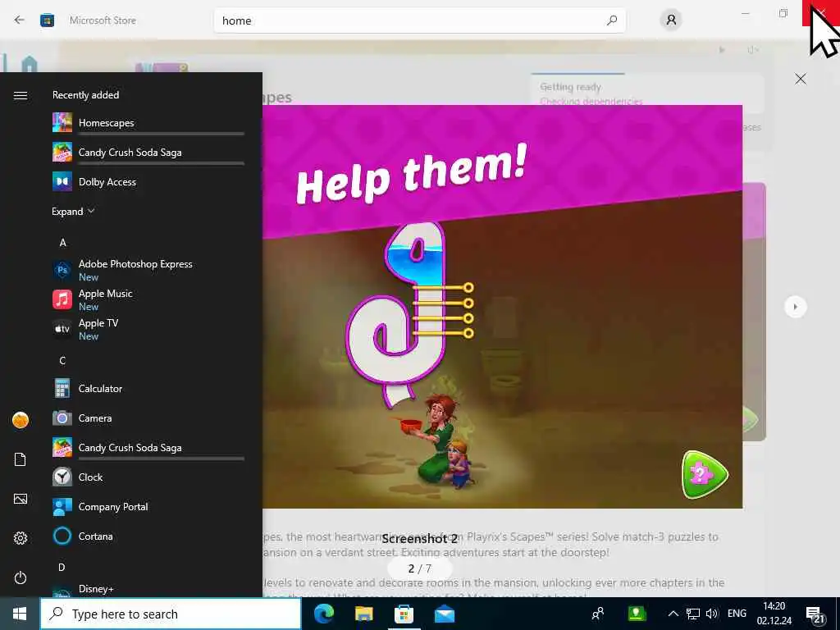
Task: Show the next Homescapes screenshot
Action: click(796, 307)
